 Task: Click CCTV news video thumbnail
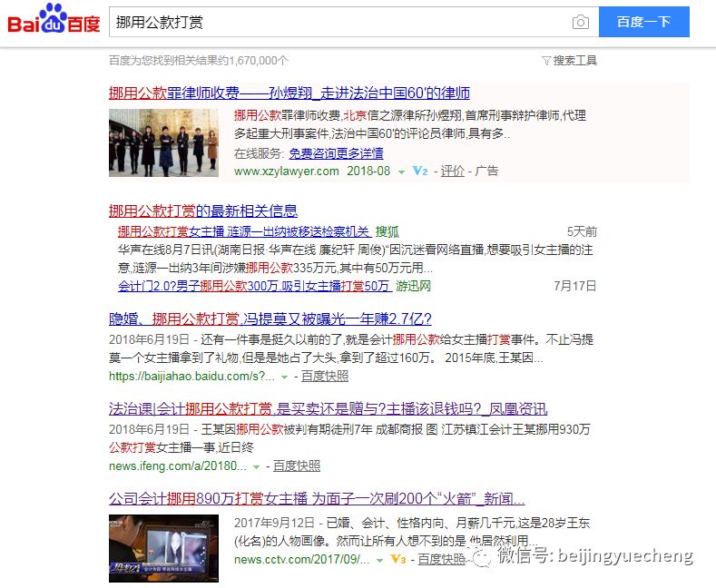pyautogui.click(x=163, y=548)
